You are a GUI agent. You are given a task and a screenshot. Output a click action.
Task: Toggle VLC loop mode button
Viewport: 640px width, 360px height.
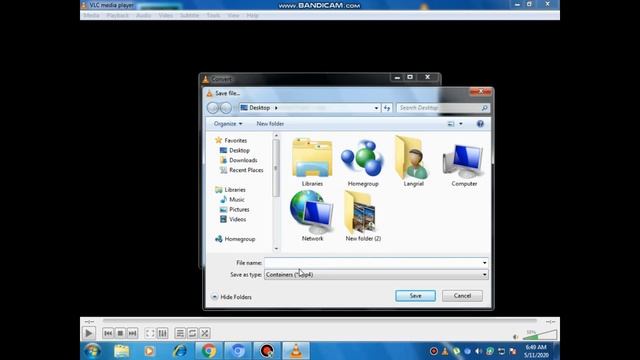(192, 333)
